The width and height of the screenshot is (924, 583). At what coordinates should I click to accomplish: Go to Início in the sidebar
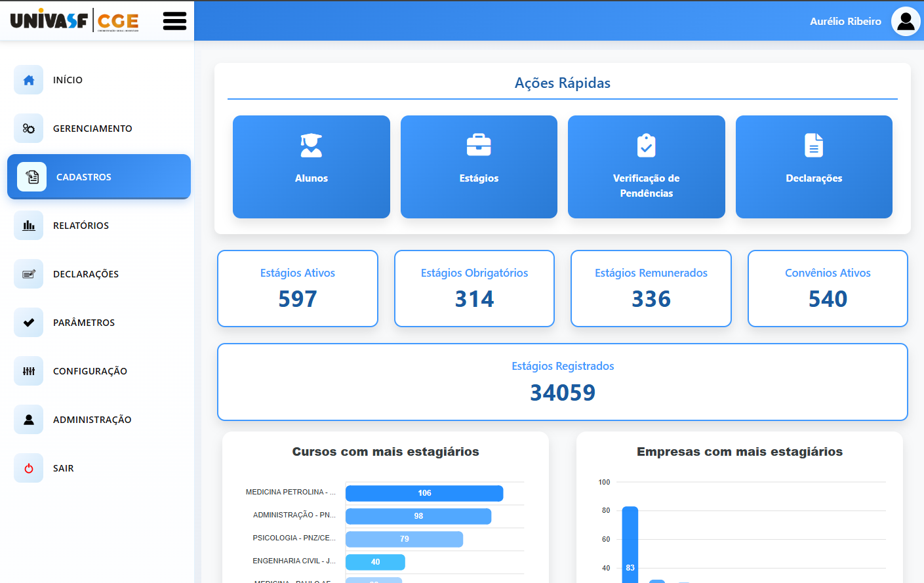click(68, 80)
